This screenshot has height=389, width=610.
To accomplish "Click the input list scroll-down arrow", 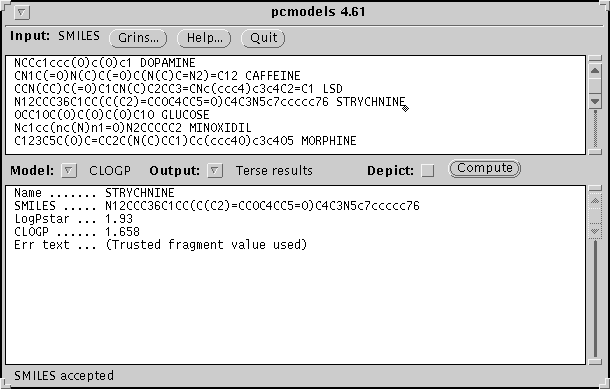I will (x=595, y=101).
